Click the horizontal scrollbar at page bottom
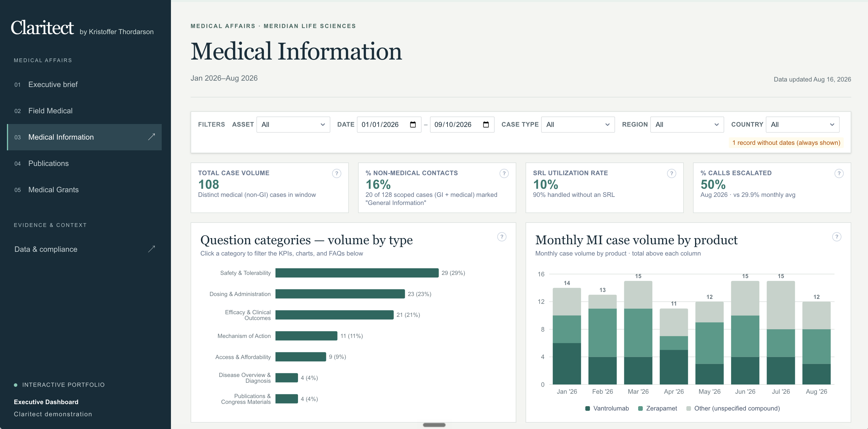Viewport: 868px width, 429px height. (x=434, y=425)
